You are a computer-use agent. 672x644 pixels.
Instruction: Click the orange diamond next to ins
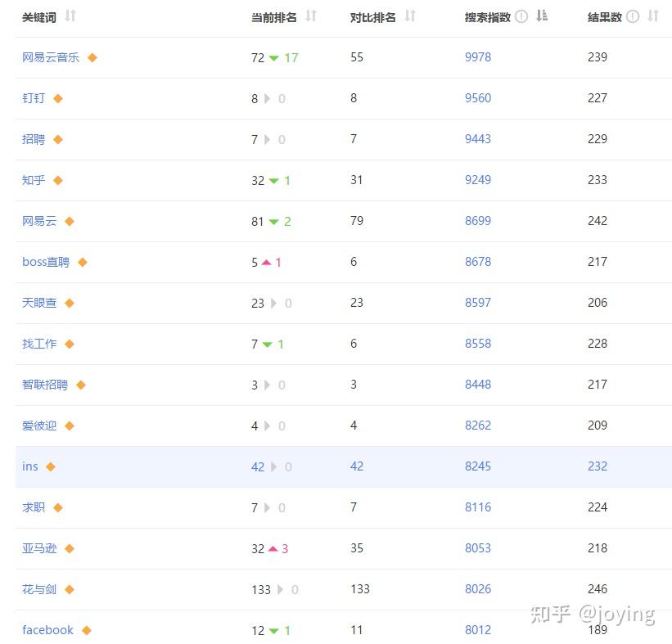tap(51, 466)
